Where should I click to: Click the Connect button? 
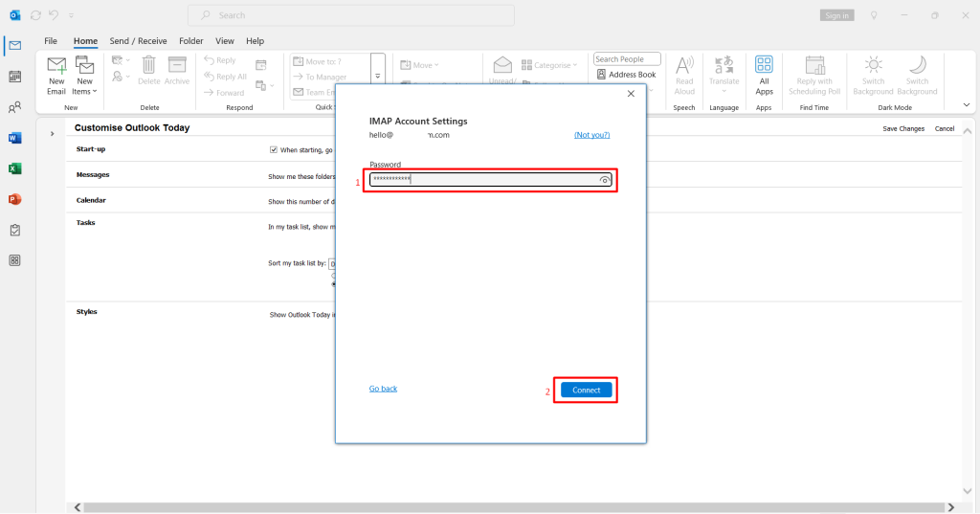(x=587, y=391)
